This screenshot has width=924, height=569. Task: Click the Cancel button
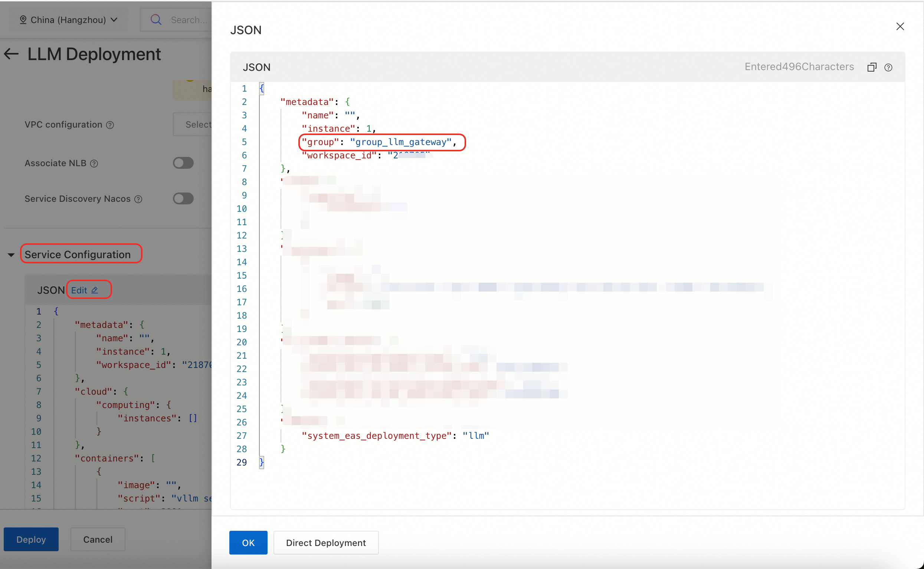click(98, 539)
